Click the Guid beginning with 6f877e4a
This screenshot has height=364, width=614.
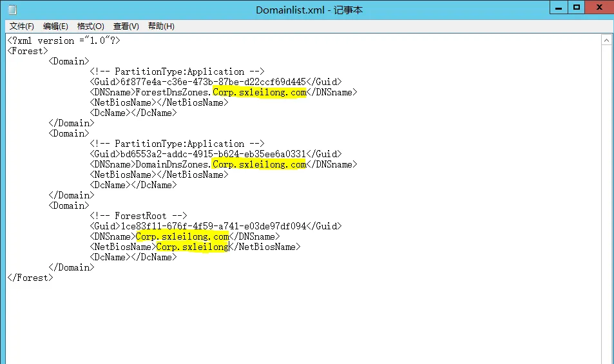pos(213,82)
